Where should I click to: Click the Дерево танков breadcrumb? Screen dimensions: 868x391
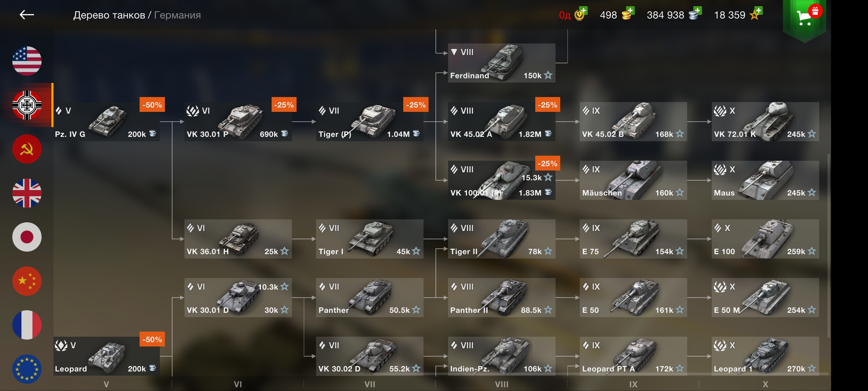[x=109, y=15]
